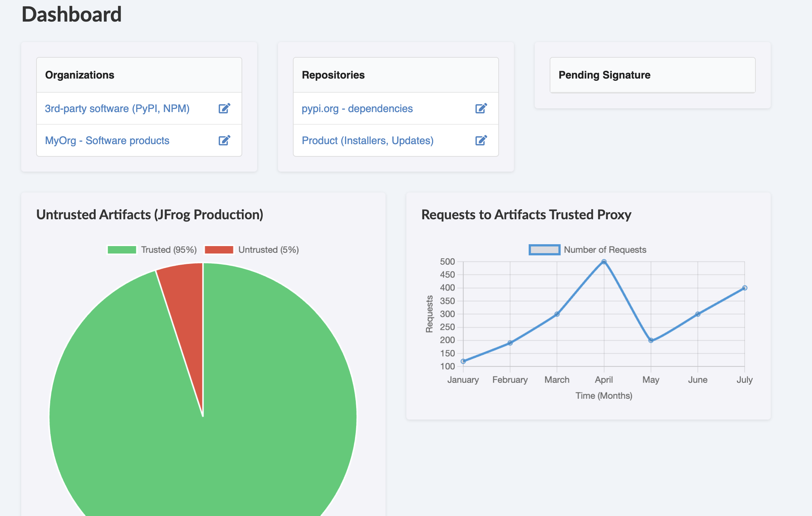Click the 'June' x-axis month label
812x516 pixels.
[698, 380]
